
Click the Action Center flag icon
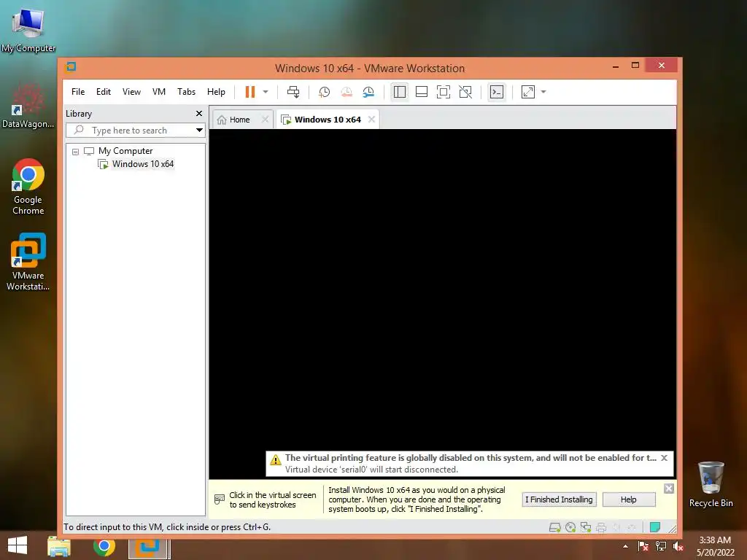coord(643,546)
